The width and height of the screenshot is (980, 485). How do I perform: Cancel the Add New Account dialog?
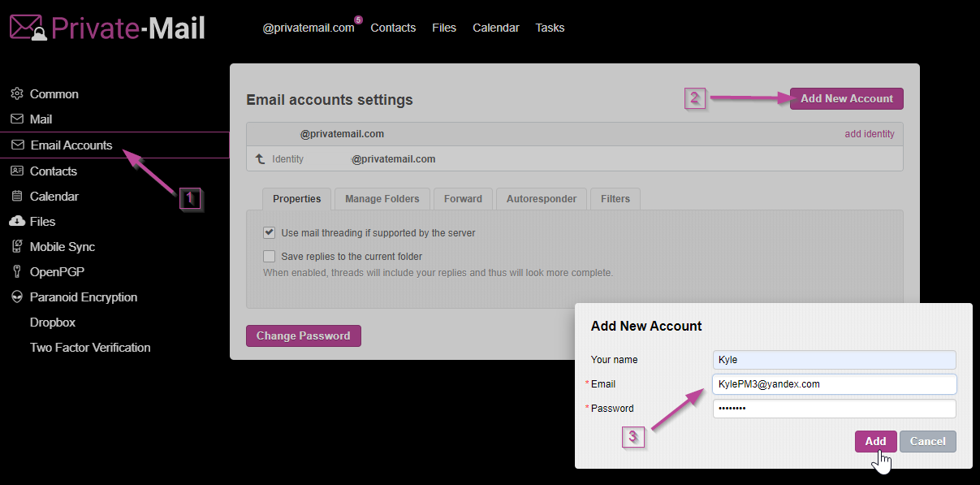927,441
